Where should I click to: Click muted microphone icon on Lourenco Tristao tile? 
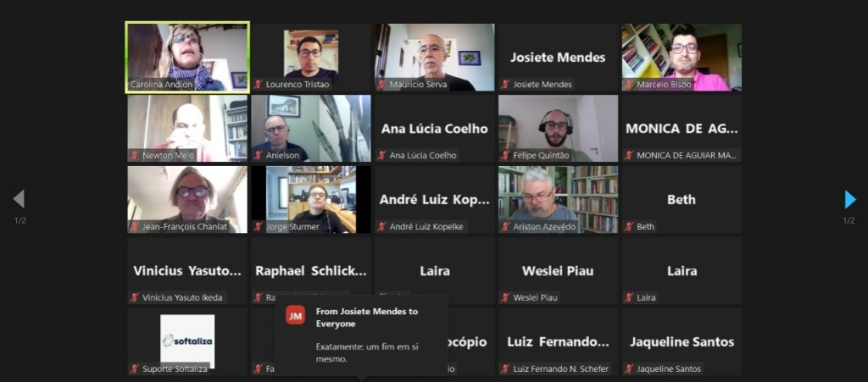click(x=258, y=85)
